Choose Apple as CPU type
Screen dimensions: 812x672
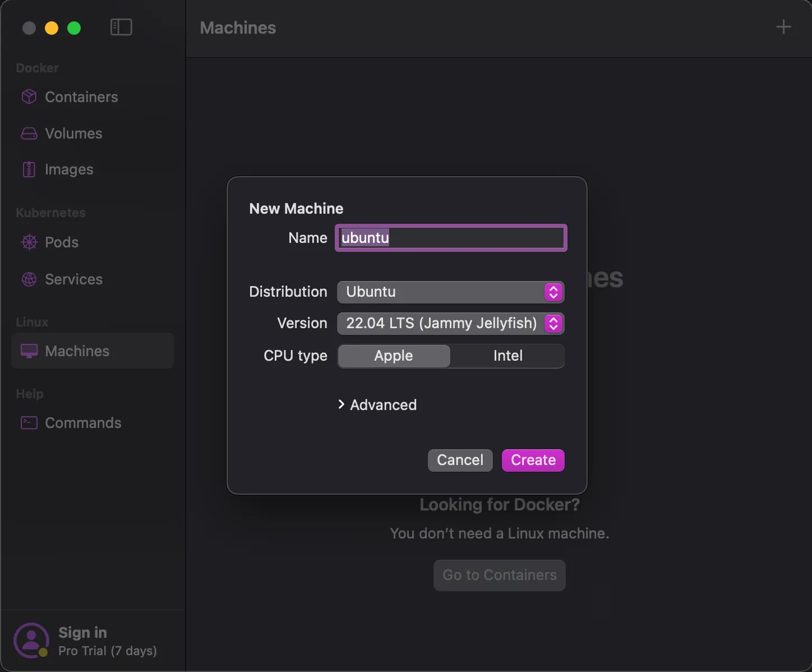394,356
